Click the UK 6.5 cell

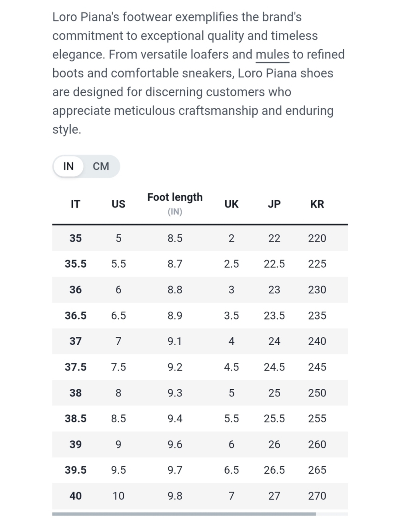click(x=231, y=470)
